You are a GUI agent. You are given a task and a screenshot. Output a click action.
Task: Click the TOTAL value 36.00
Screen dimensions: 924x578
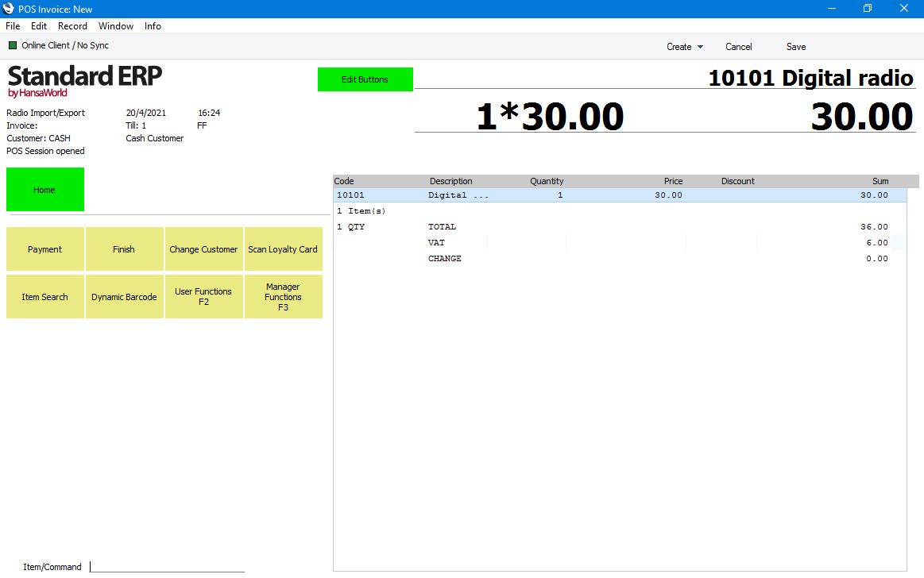[874, 226]
